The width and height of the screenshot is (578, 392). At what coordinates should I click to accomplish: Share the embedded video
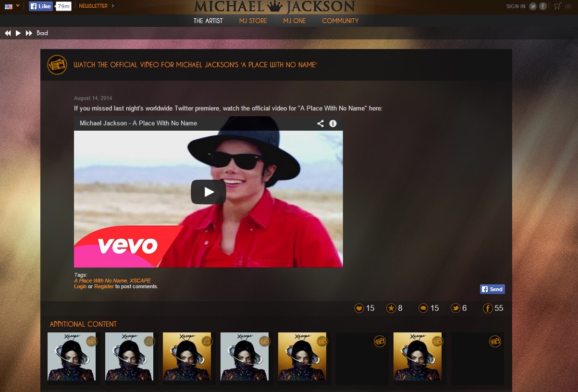[x=320, y=123]
